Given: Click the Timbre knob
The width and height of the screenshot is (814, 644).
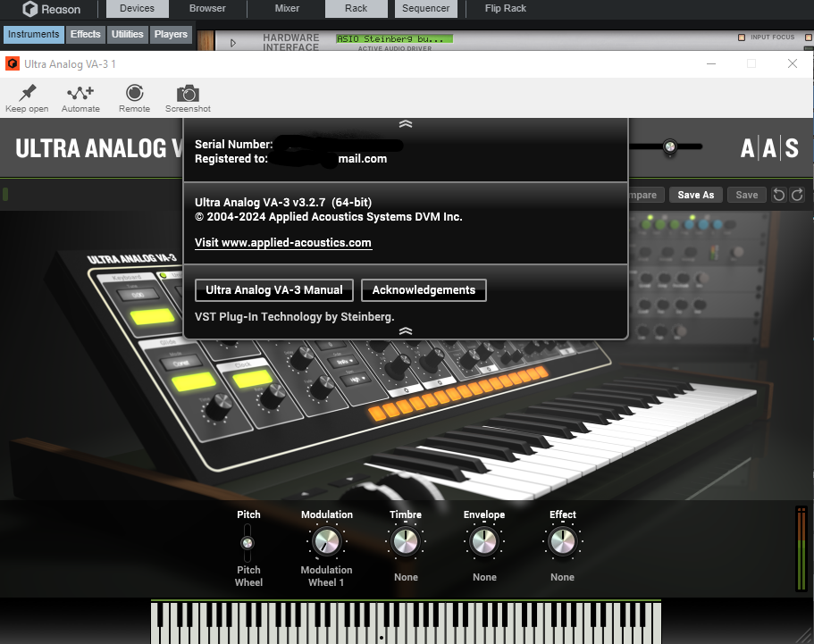Looking at the screenshot, I should [x=406, y=541].
